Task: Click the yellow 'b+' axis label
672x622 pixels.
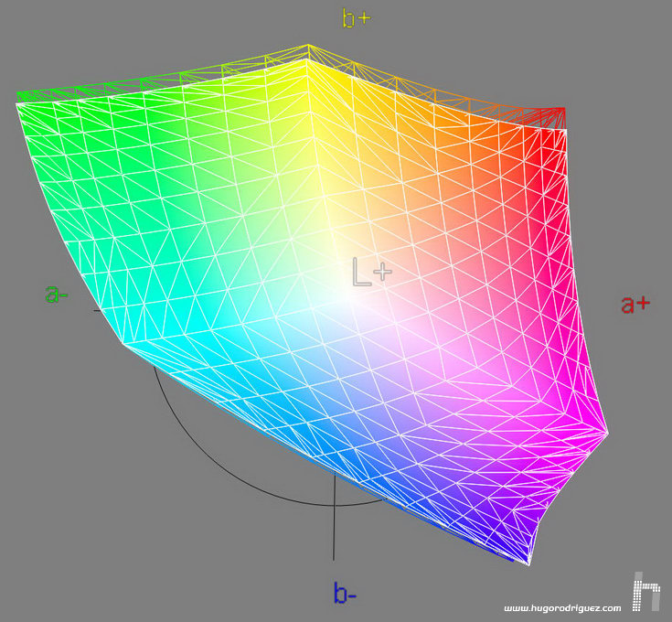Action: [x=357, y=17]
